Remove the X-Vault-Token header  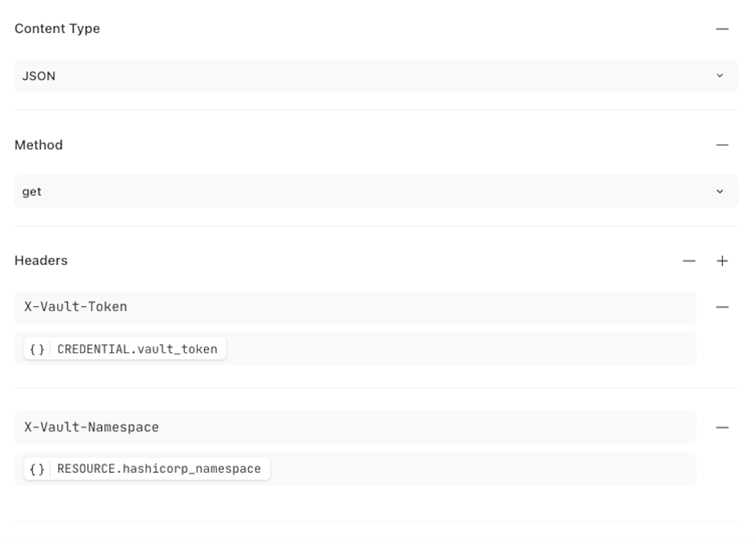pyautogui.click(x=722, y=307)
